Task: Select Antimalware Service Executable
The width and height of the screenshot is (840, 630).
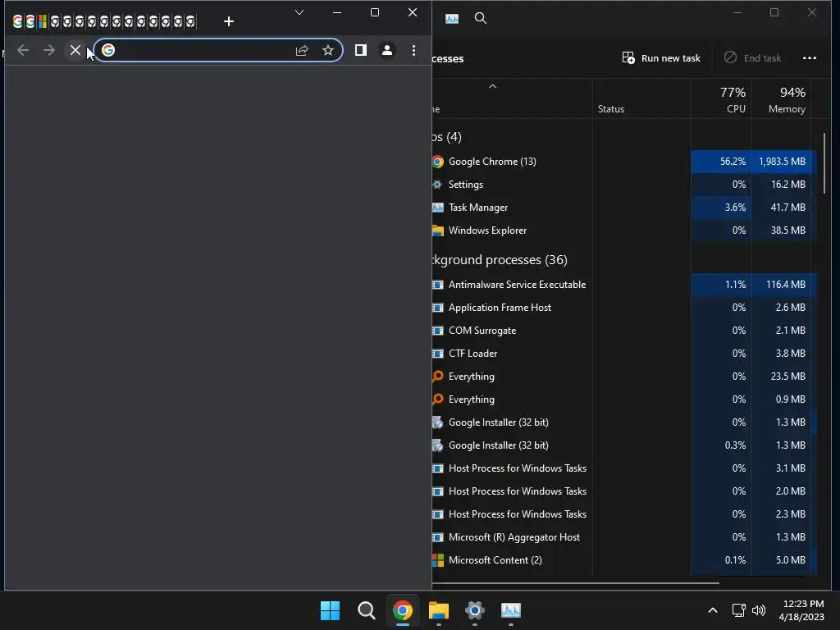Action: [624, 285]
